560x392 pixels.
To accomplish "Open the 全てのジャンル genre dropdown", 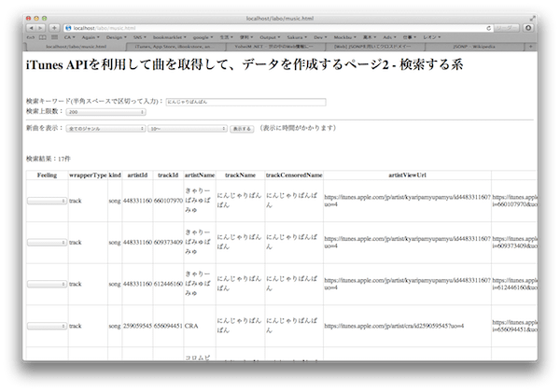I will click(105, 129).
